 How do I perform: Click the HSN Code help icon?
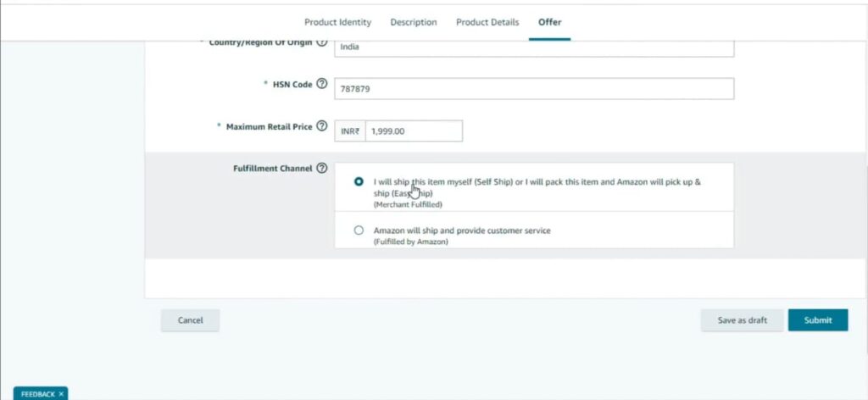[x=322, y=85]
